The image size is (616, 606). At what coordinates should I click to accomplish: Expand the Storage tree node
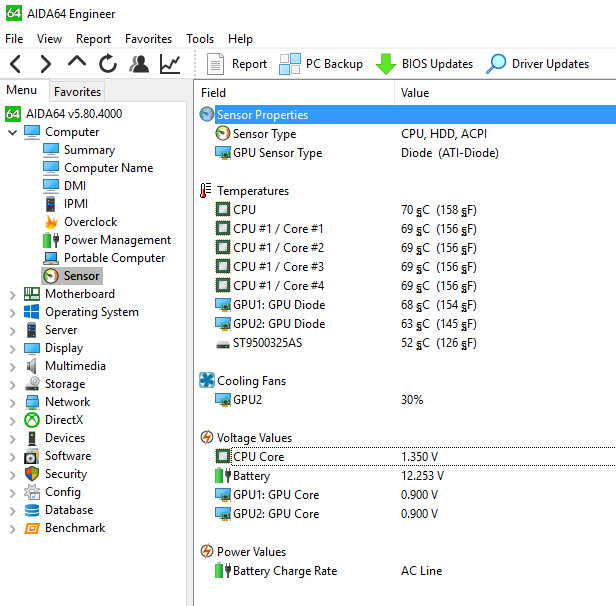(x=13, y=385)
